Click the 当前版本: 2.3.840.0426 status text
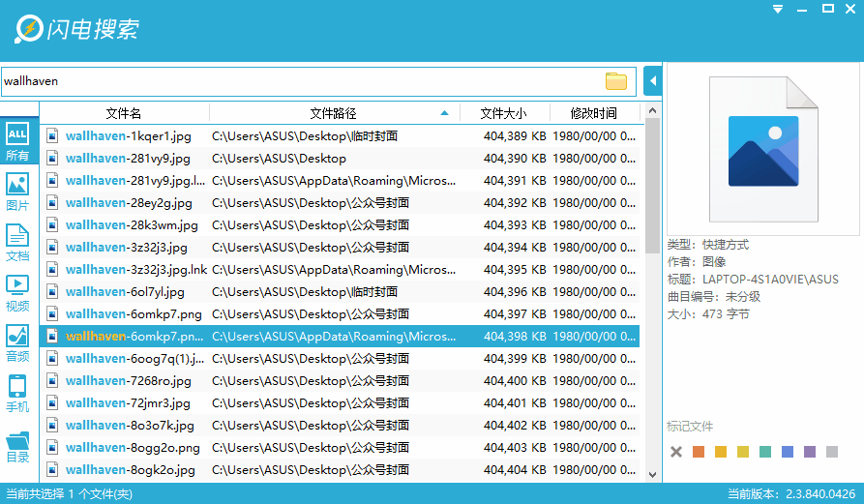864x504 pixels. click(x=791, y=494)
